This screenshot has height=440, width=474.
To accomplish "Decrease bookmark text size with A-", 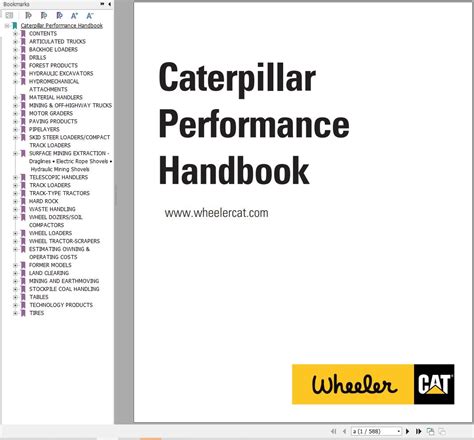I will tap(90, 15).
